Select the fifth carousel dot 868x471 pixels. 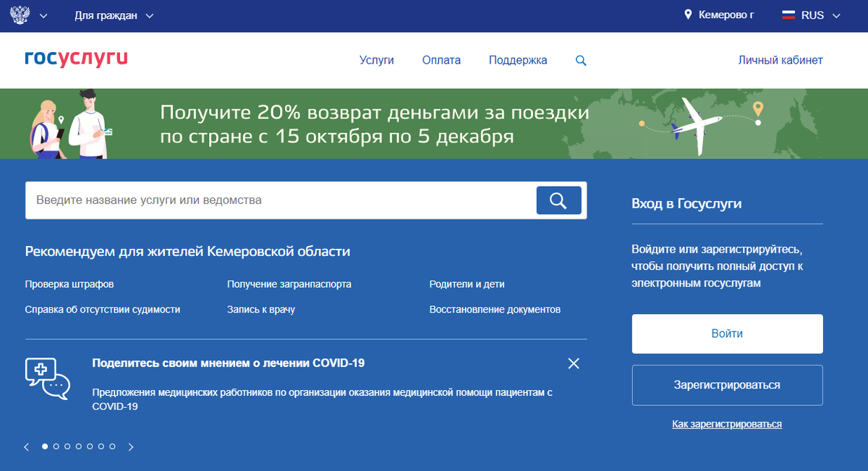pyautogui.click(x=90, y=446)
